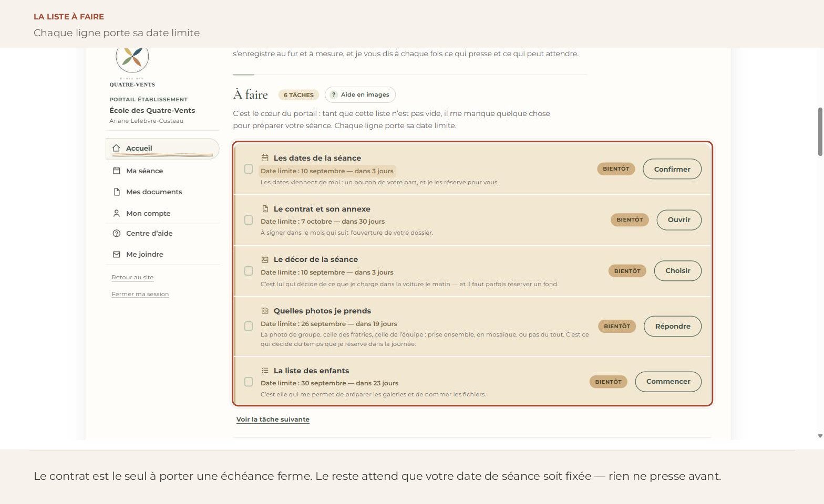
Task: Click the question mark icon in Aide en images
Action: 333,94
